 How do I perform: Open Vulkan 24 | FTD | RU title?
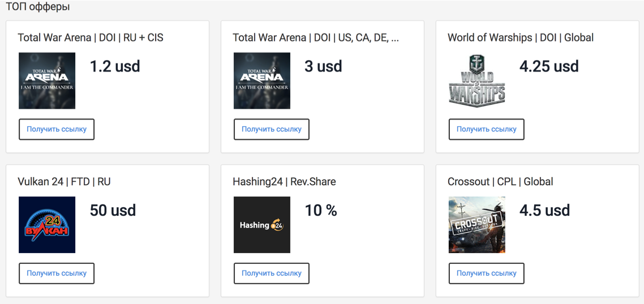(x=64, y=182)
